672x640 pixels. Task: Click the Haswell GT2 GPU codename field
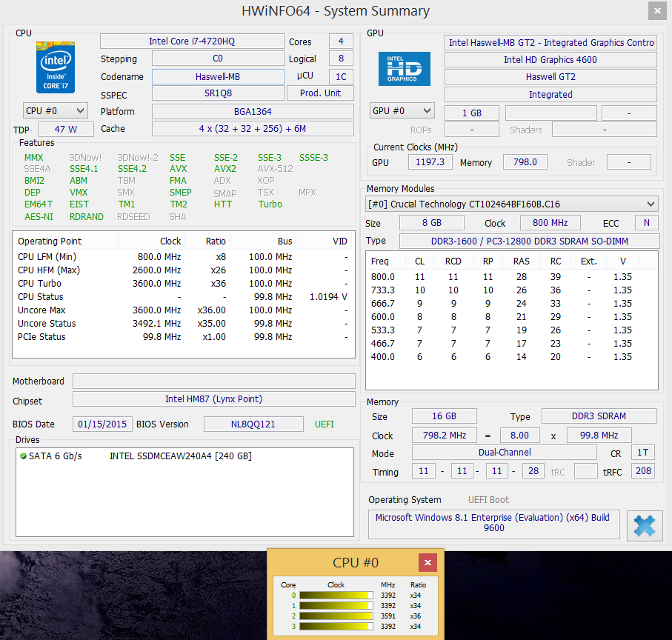click(x=550, y=77)
